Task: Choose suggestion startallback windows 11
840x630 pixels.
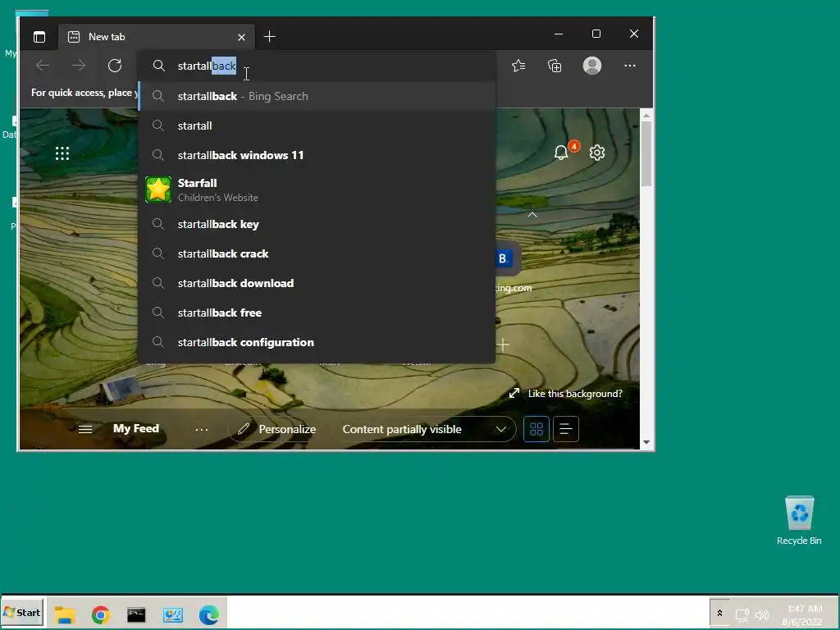Action: coord(317,155)
